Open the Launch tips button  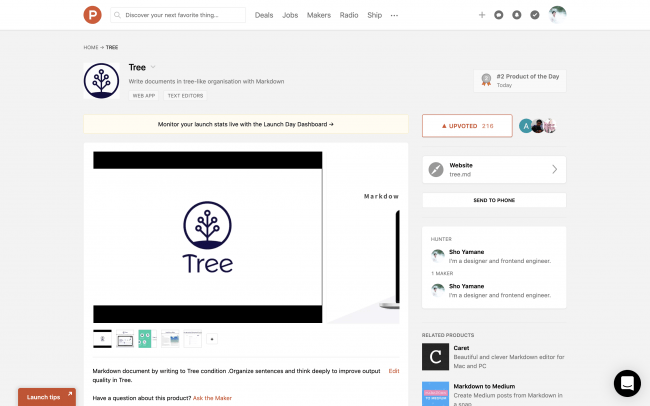coord(47,397)
